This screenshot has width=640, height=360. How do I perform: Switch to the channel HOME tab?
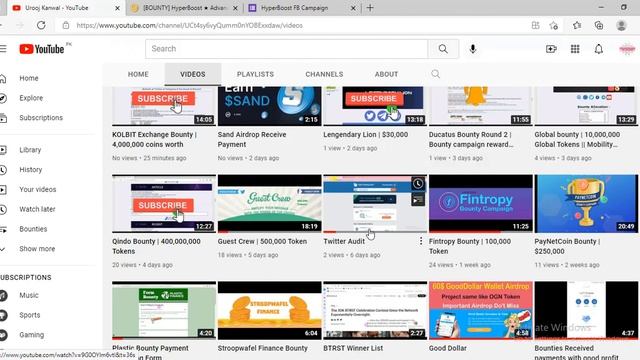click(138, 74)
